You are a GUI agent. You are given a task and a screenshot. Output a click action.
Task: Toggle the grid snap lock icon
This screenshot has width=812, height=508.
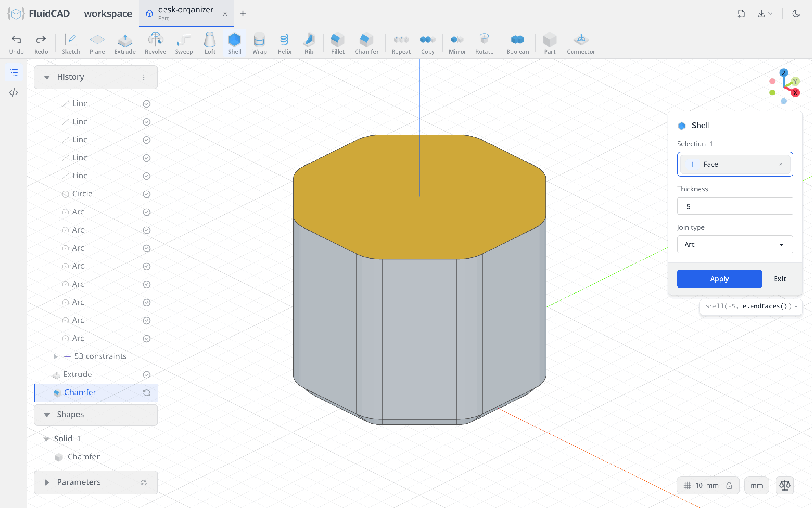[729, 485]
